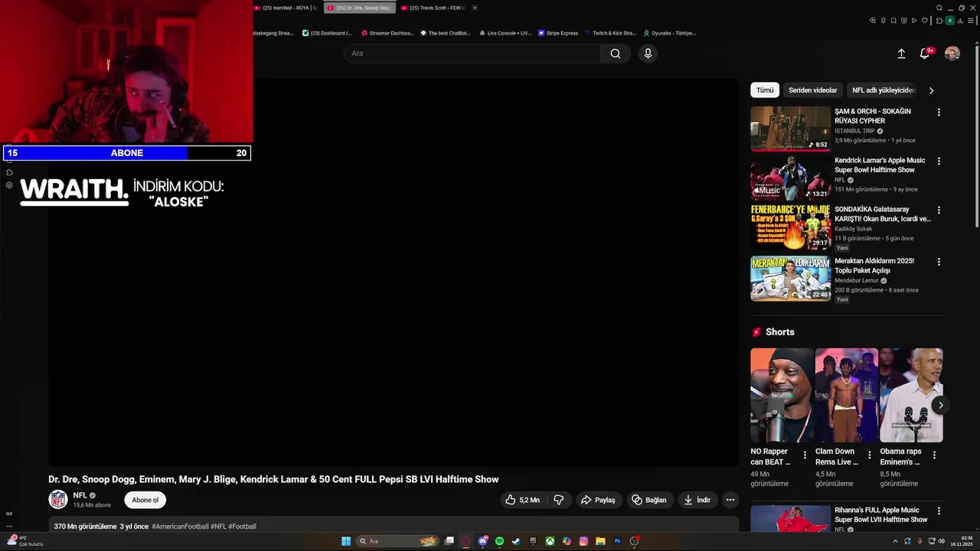The height and width of the screenshot is (551, 980).
Task: Click the İndir download button
Action: [x=697, y=500]
